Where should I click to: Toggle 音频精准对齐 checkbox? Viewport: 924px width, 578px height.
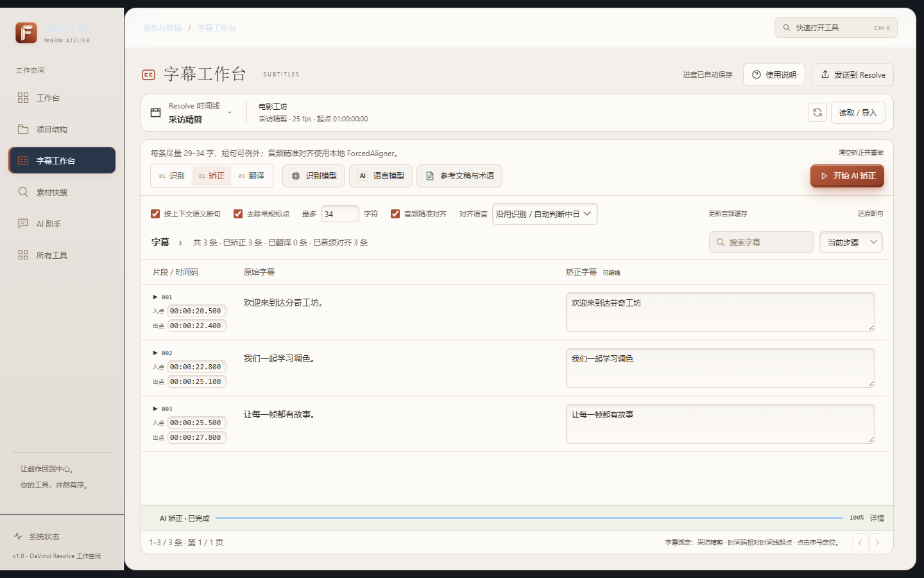tap(395, 214)
